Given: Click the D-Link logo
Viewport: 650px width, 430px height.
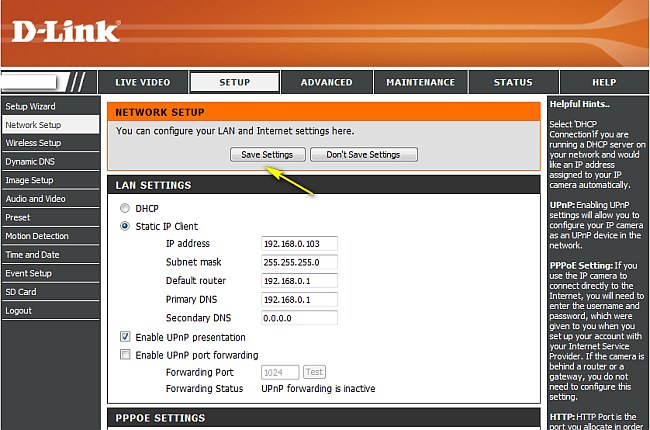Looking at the screenshot, I should click(x=66, y=31).
